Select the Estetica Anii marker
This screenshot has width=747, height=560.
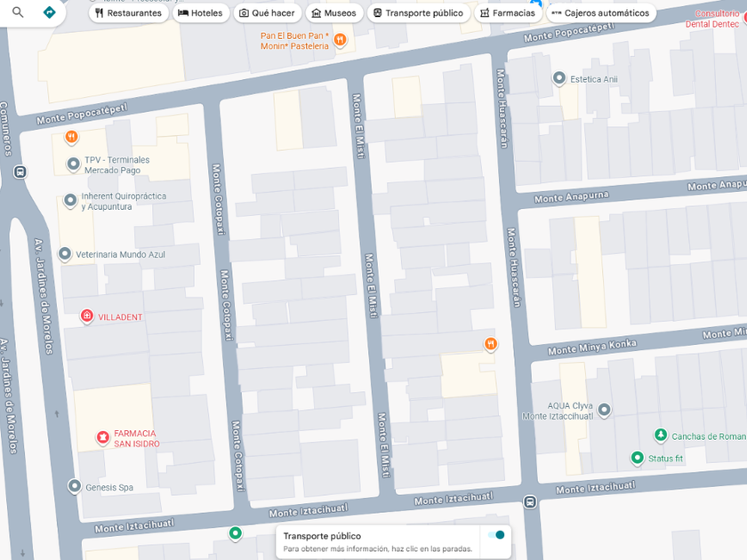559,79
